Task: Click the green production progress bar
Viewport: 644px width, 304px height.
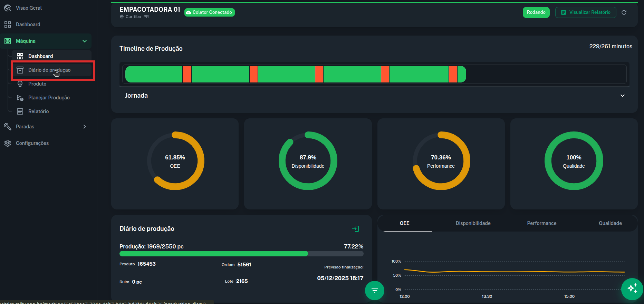Action: point(213,254)
